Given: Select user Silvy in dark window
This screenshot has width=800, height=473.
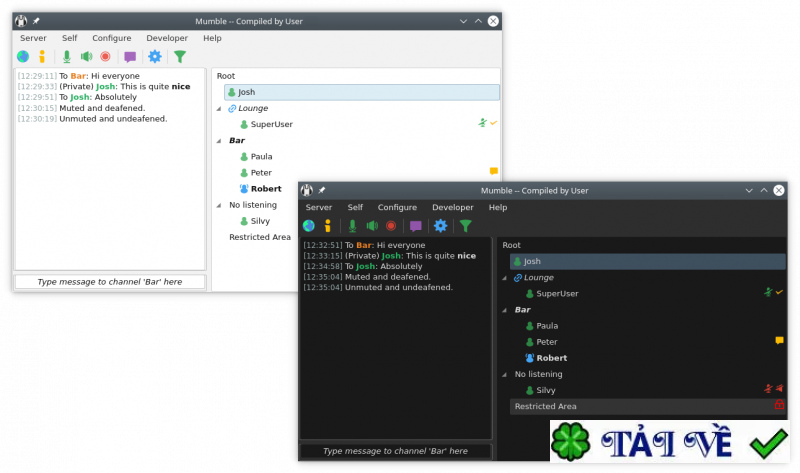Looking at the screenshot, I should [x=545, y=390].
